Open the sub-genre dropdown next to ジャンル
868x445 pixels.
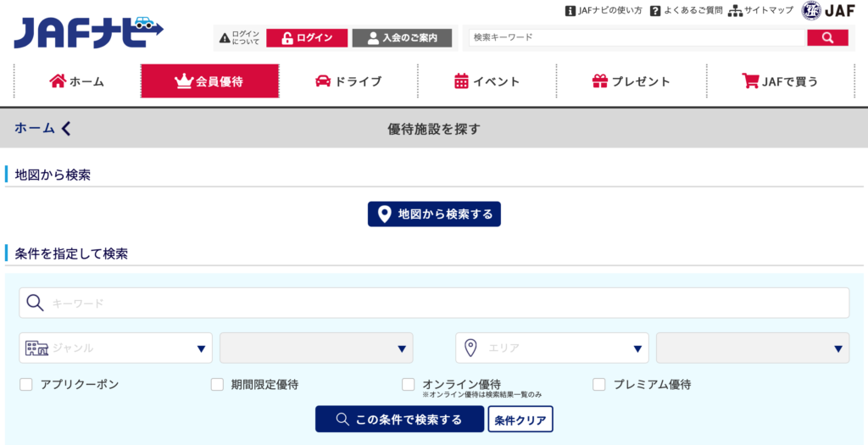coord(316,348)
